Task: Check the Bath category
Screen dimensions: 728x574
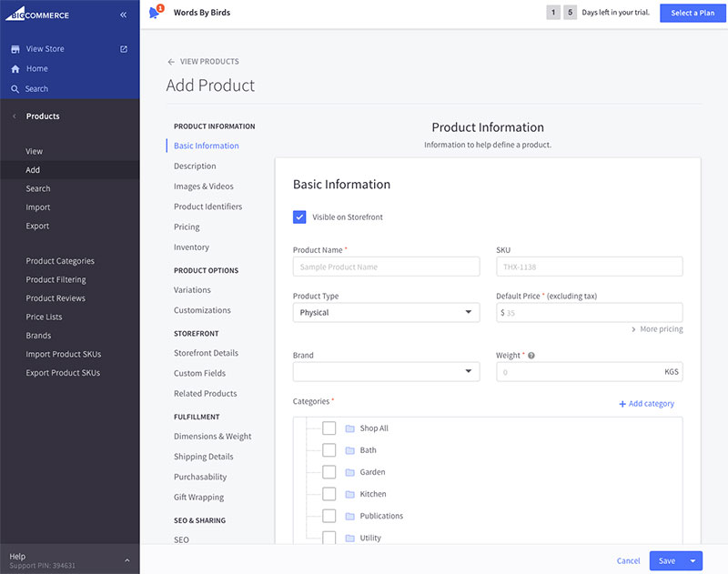Action: [329, 450]
